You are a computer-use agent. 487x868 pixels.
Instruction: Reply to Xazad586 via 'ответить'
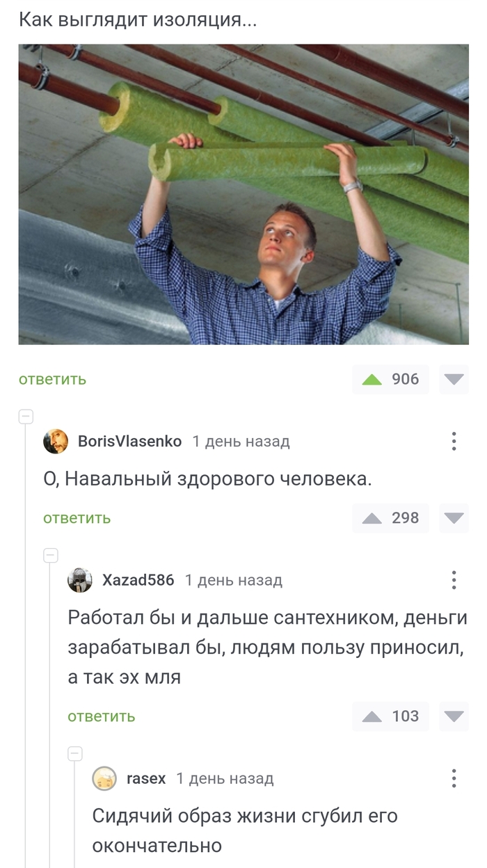[102, 716]
